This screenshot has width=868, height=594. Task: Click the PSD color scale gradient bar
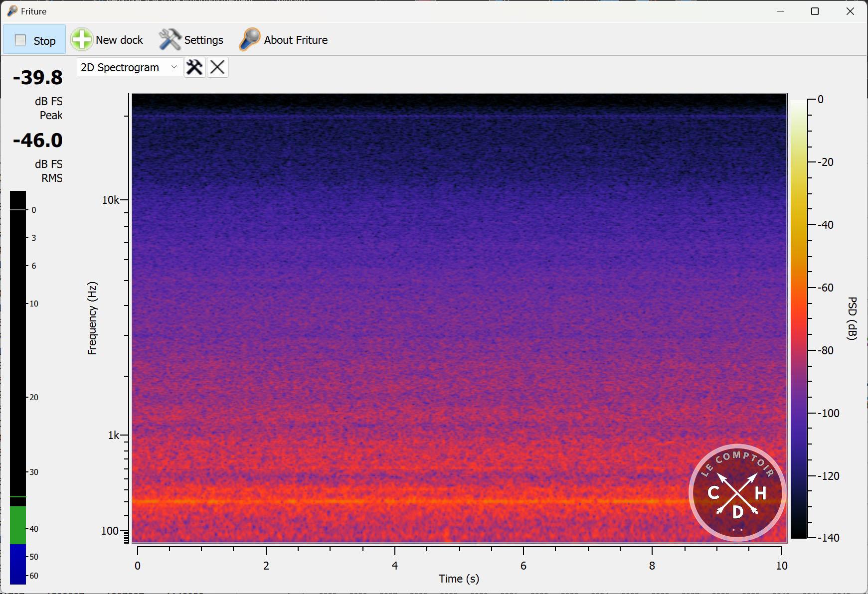coord(798,319)
